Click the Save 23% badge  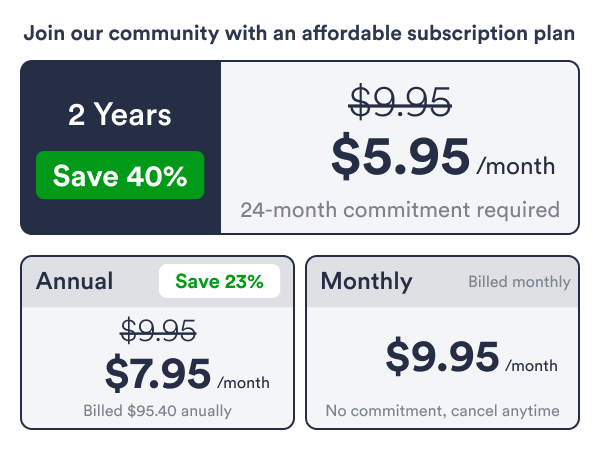[x=220, y=281]
